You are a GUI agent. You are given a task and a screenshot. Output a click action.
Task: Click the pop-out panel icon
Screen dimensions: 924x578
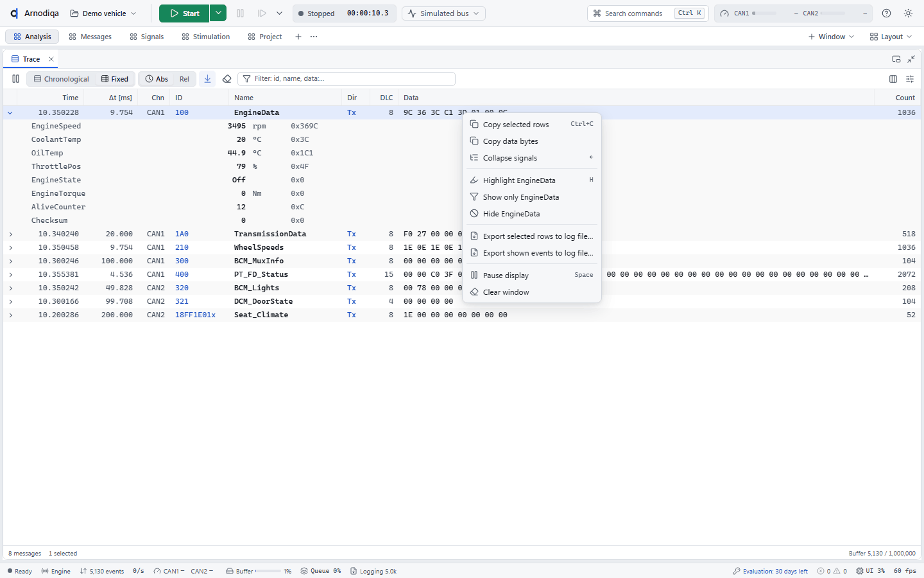896,59
